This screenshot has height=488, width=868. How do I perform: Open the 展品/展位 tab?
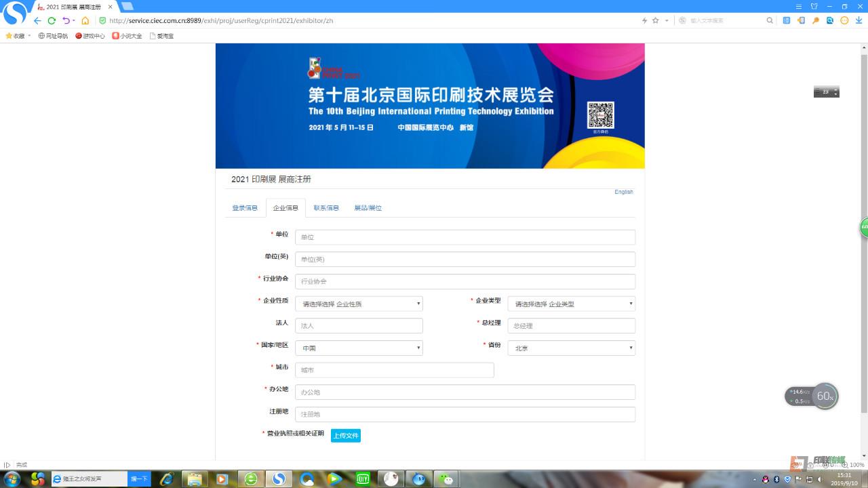(x=368, y=208)
